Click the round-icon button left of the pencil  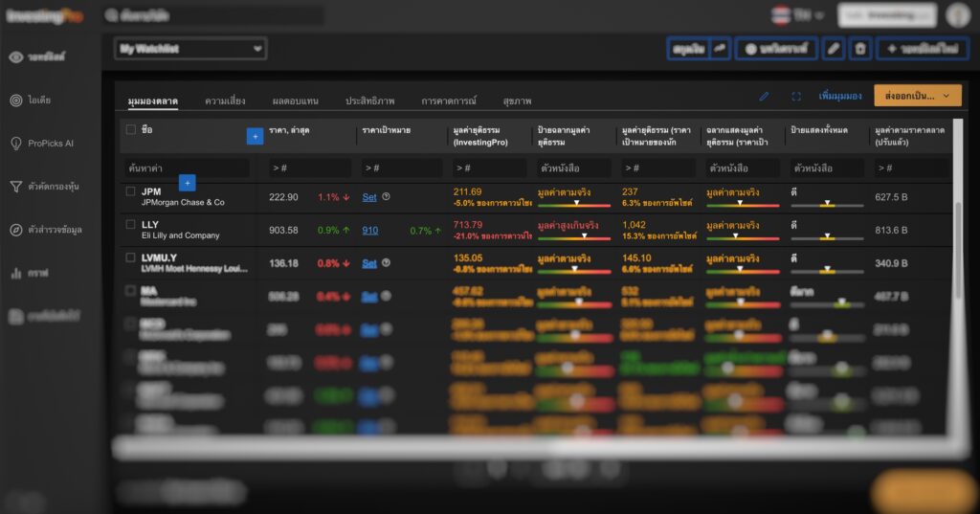(776, 49)
